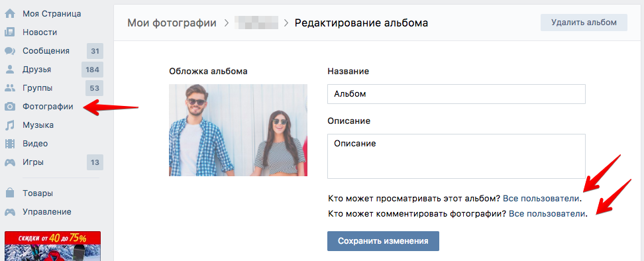Image resolution: width=644 pixels, height=261 pixels.
Task: Click the 13 games counter badge
Action: (95, 162)
